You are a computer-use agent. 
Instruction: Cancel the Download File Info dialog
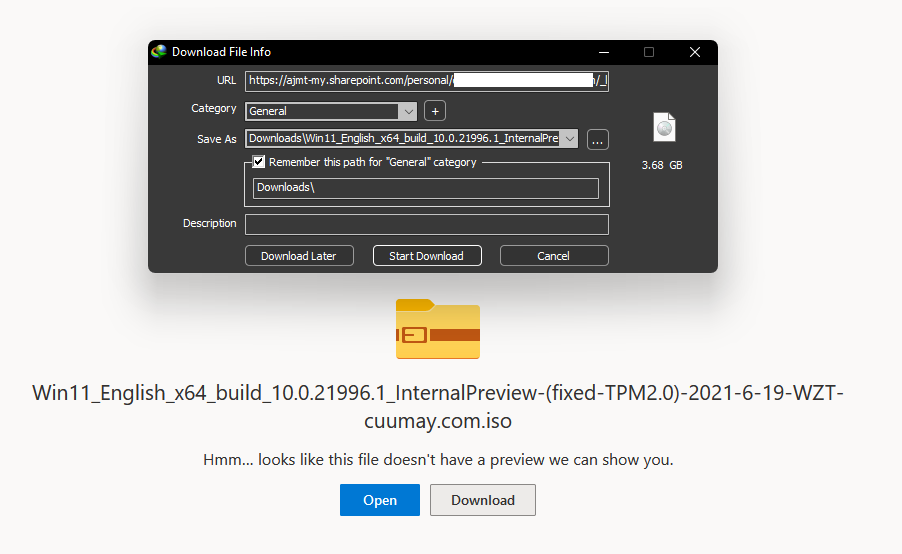click(x=554, y=256)
